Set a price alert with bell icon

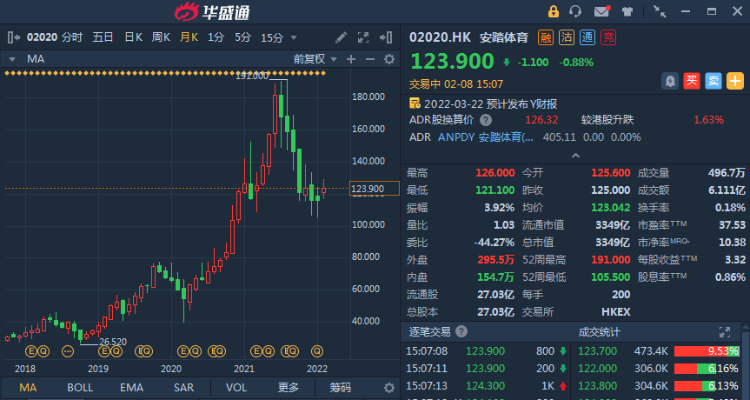(670, 81)
